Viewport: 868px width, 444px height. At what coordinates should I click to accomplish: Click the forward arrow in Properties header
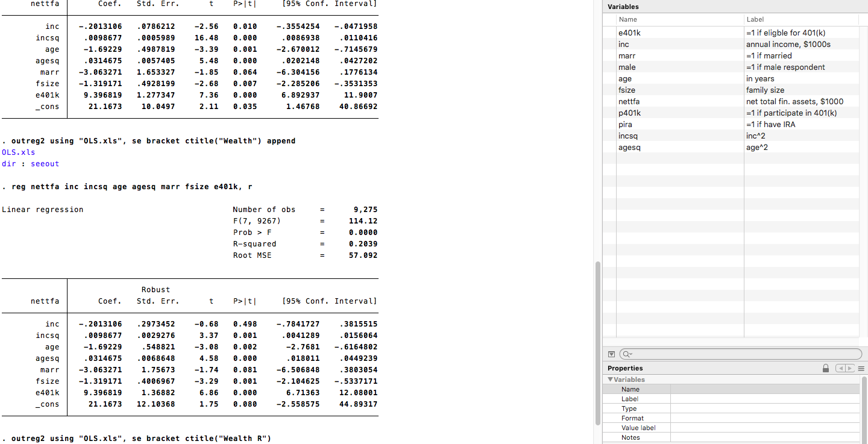851,367
